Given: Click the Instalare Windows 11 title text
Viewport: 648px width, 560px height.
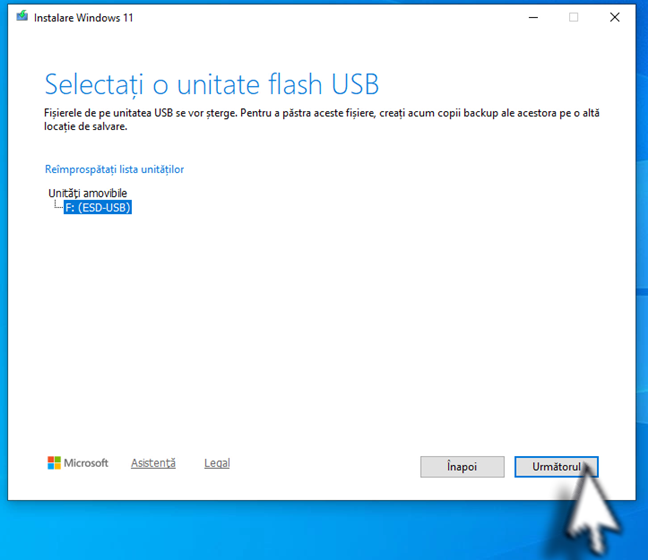Looking at the screenshot, I should (83, 18).
